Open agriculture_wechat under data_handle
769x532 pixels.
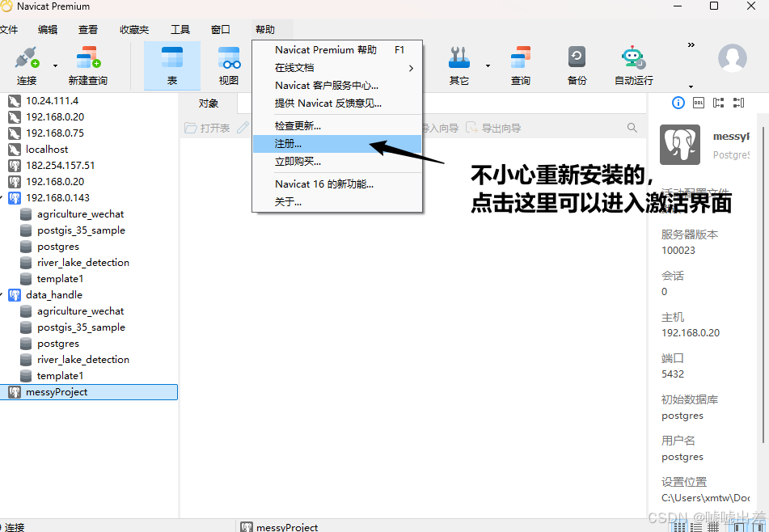pos(80,311)
